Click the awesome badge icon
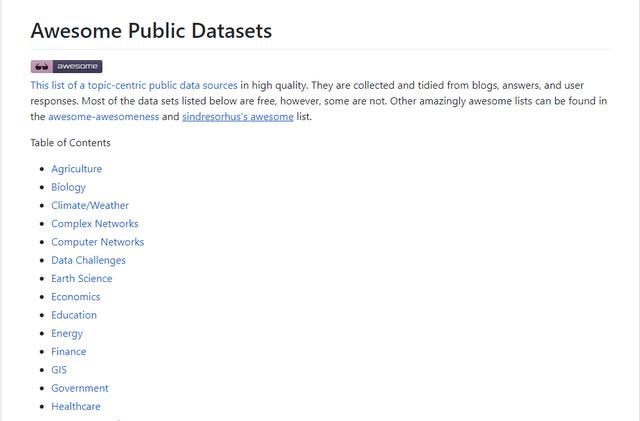This screenshot has height=421, width=640. coord(67,66)
